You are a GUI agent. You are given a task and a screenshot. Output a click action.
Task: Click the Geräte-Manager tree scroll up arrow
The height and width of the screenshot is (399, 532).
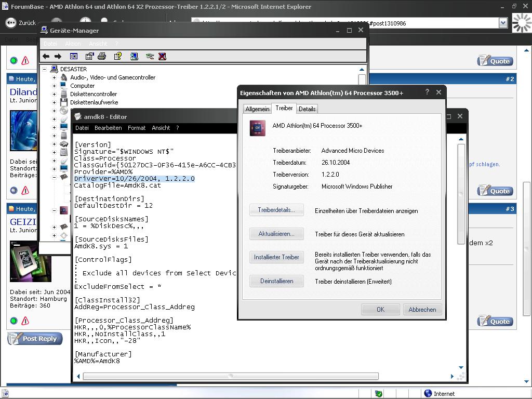coord(362,70)
